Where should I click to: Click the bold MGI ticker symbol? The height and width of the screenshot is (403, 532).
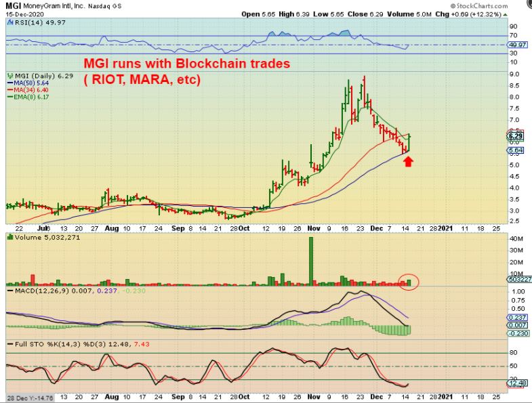click(13, 6)
